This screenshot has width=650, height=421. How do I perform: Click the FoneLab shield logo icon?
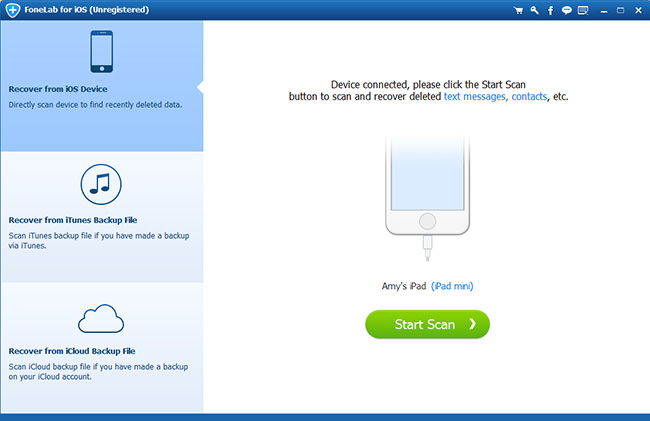(x=13, y=10)
